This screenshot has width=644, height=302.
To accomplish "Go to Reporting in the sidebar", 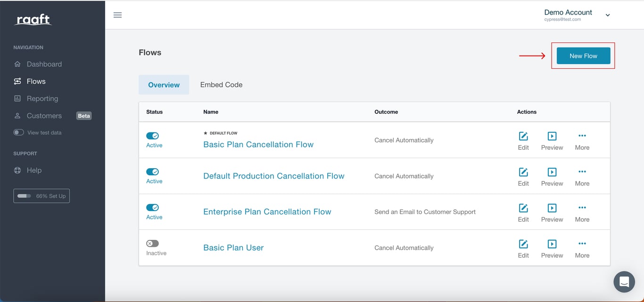I will click(42, 98).
